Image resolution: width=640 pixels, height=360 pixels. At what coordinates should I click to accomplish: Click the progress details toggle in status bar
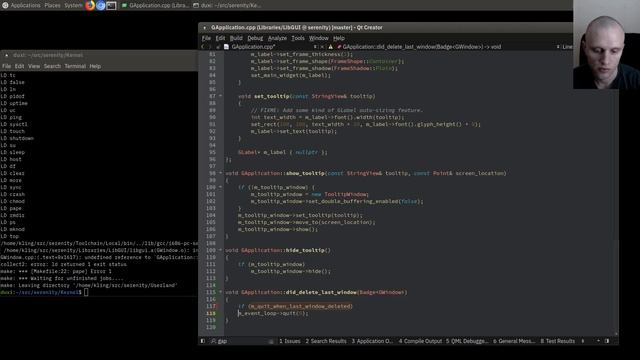[598, 341]
